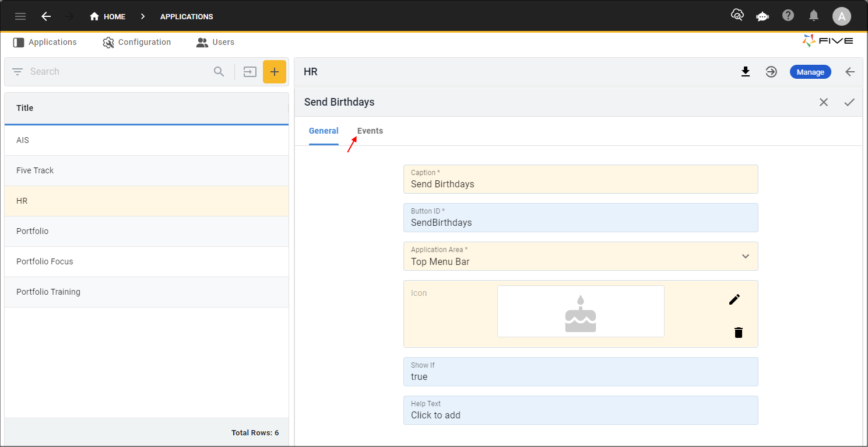The image size is (868, 447).
Task: Open the Application Area dropdown
Action: 581,256
